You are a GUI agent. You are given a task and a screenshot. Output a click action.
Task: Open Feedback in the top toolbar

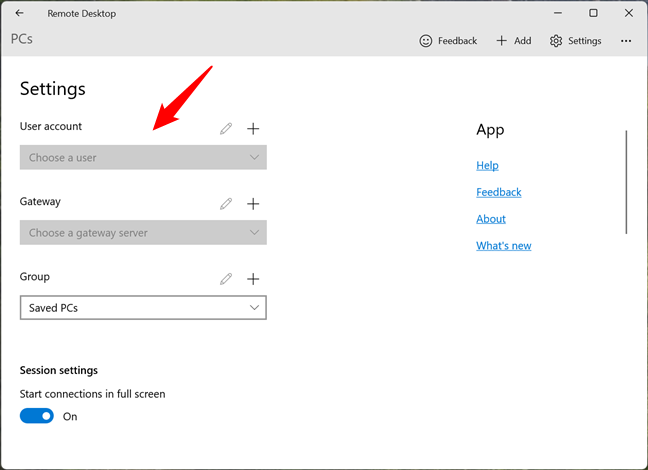coord(447,41)
